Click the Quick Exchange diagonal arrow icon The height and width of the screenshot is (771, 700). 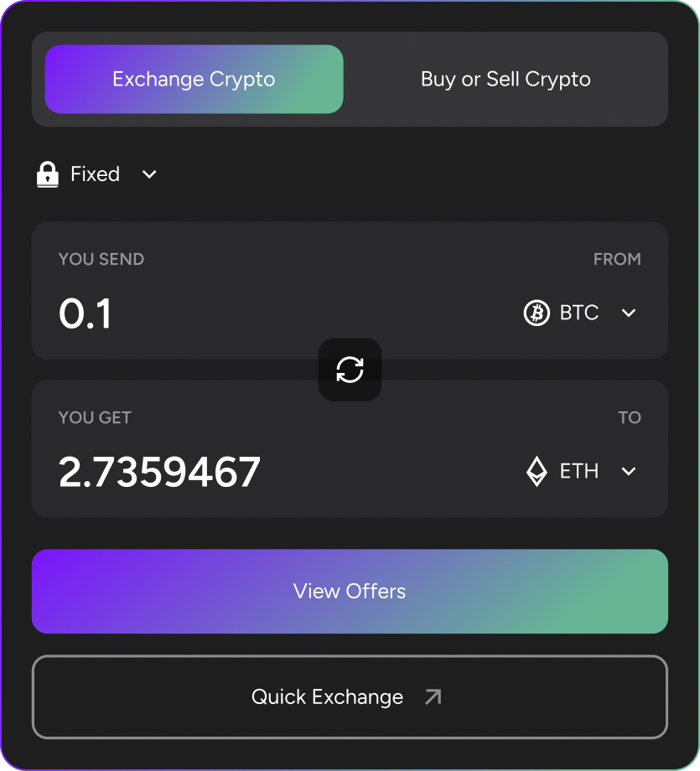tap(433, 697)
